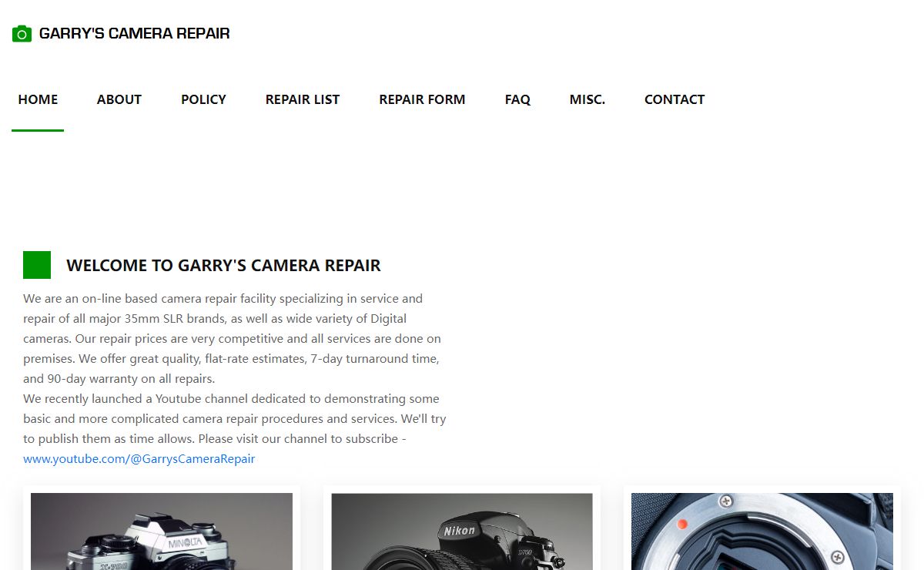Go to the Contact page
This screenshot has height=570, width=924.
click(675, 99)
